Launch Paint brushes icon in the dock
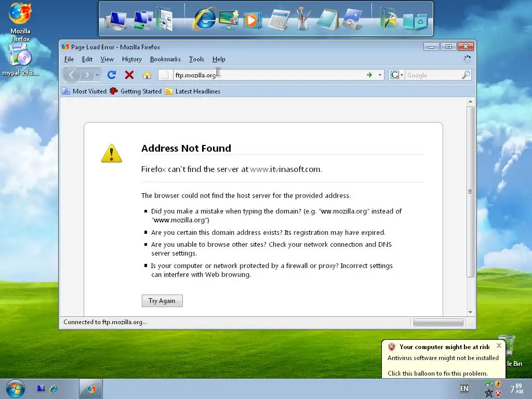Screen dimensions: 532x399 303,19
